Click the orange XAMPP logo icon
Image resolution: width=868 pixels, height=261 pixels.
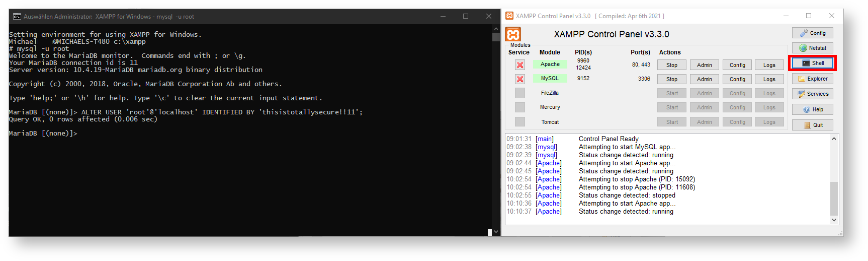pyautogui.click(x=513, y=34)
